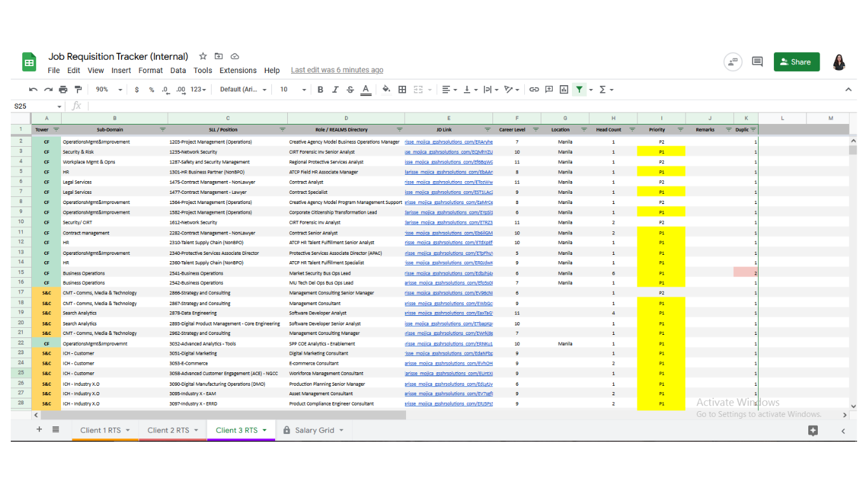The height and width of the screenshot is (488, 868).
Task: Open the Extensions menu
Action: (x=238, y=71)
